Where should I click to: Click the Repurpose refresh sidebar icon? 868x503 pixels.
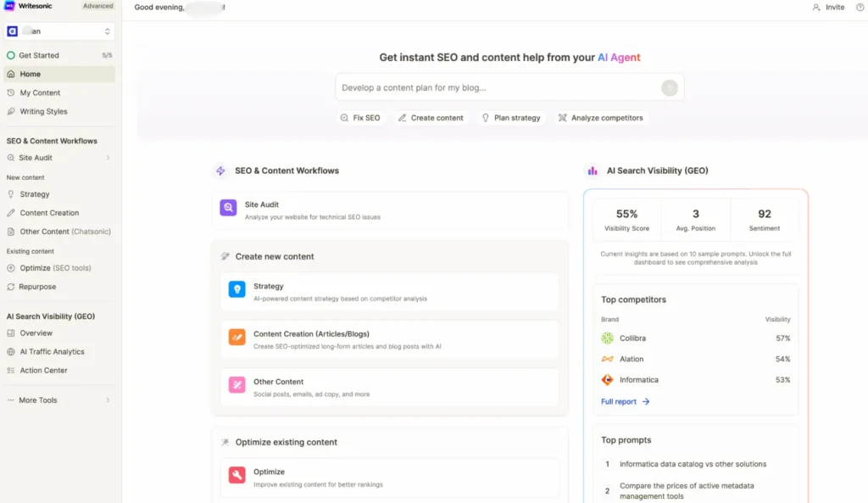click(10, 287)
